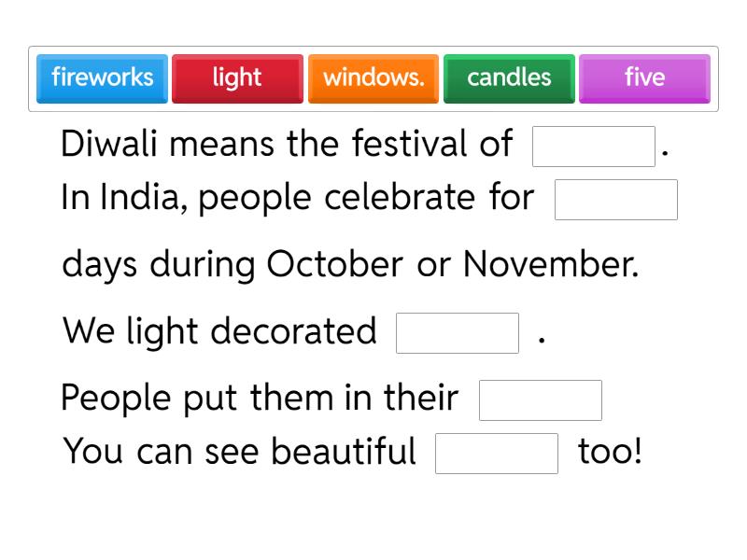Click the blank after 'put them in their'
Viewport: 747px width, 560px height.
[540, 399]
